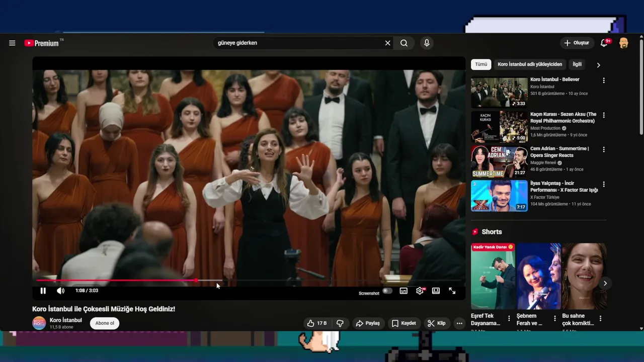Like the video with 17 B
The height and width of the screenshot is (362, 644).
317,323
